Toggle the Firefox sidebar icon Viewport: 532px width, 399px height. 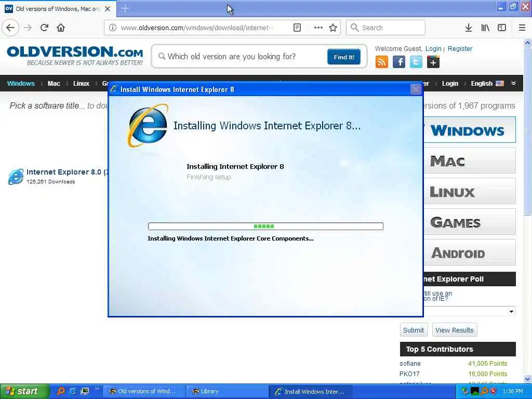(502, 28)
